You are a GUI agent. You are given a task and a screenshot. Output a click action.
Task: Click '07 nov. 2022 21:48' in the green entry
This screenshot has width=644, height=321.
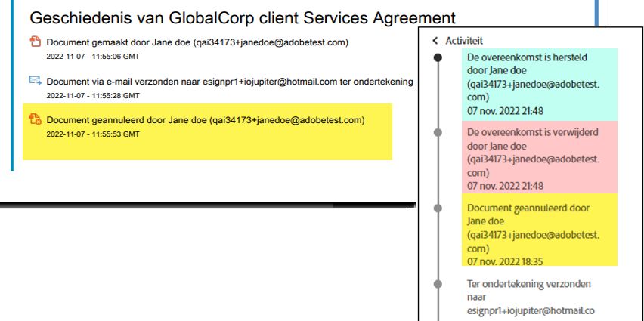click(505, 111)
